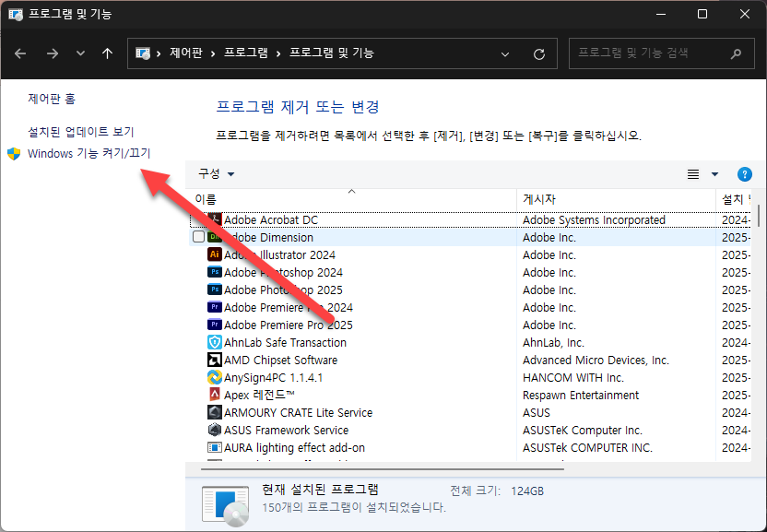Screen dimensions: 767x532
Task: Expand the address bar history dropdown
Action: point(505,53)
